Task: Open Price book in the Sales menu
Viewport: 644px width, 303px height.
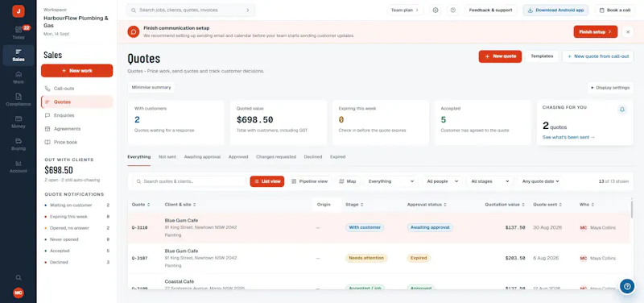Action: (x=76, y=143)
